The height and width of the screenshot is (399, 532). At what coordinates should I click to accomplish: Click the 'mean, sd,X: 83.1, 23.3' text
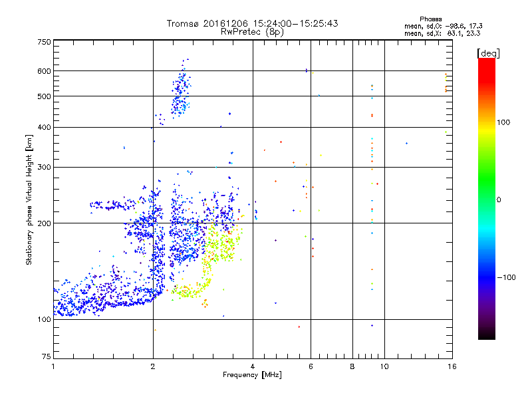point(442,33)
